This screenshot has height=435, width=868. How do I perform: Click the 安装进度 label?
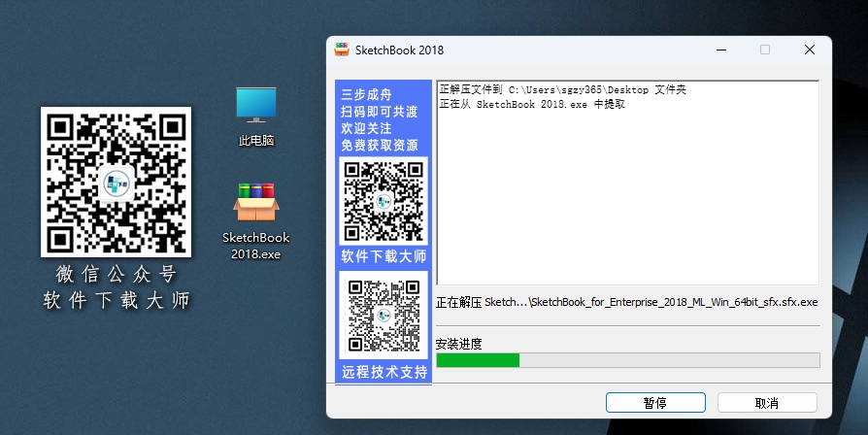[459, 344]
